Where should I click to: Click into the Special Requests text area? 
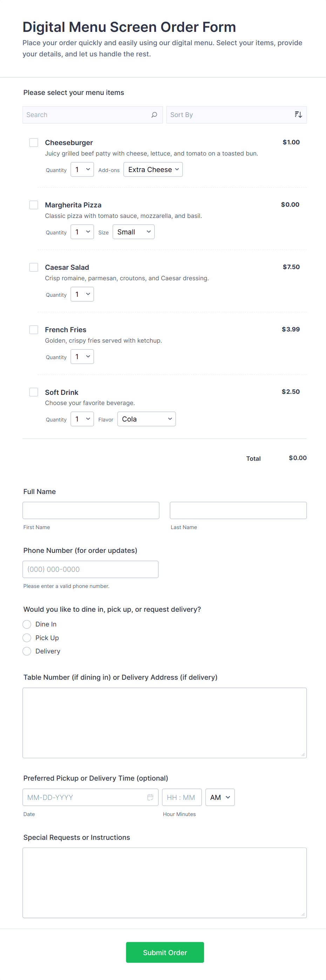164,883
